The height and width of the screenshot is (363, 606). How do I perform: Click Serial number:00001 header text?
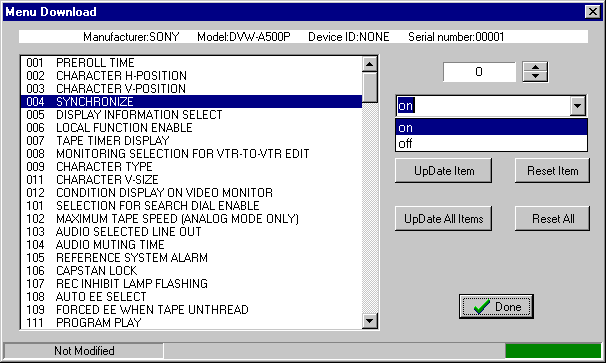(456, 37)
